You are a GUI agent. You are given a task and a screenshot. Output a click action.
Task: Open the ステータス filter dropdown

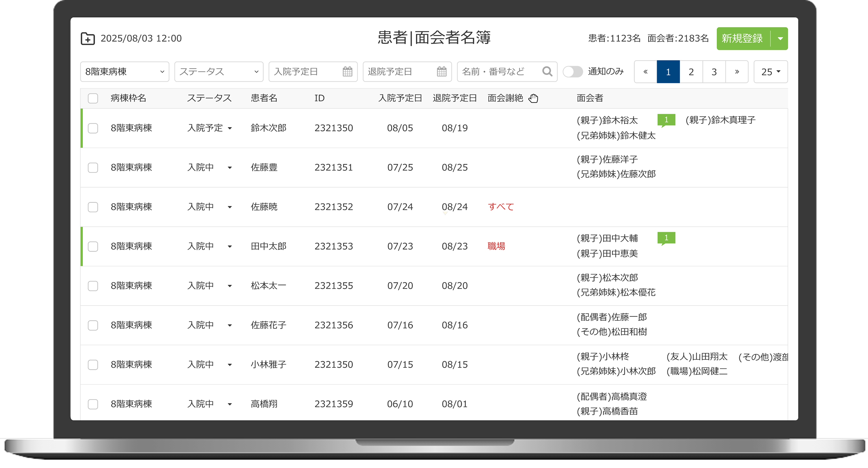(219, 71)
